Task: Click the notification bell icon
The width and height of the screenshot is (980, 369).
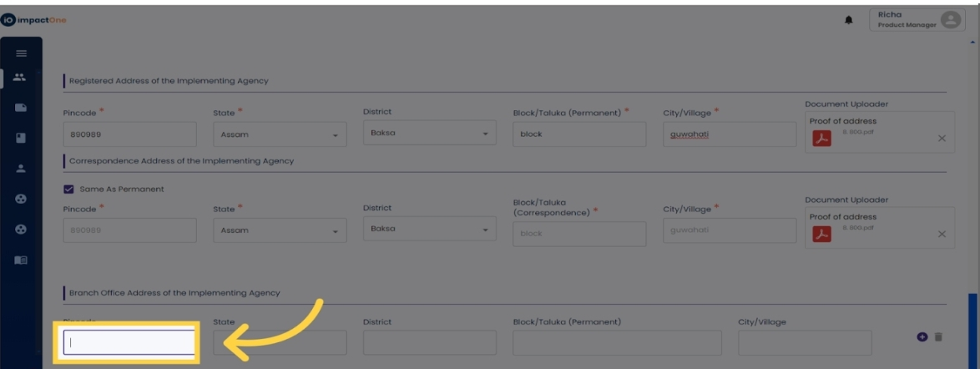Action: click(849, 21)
